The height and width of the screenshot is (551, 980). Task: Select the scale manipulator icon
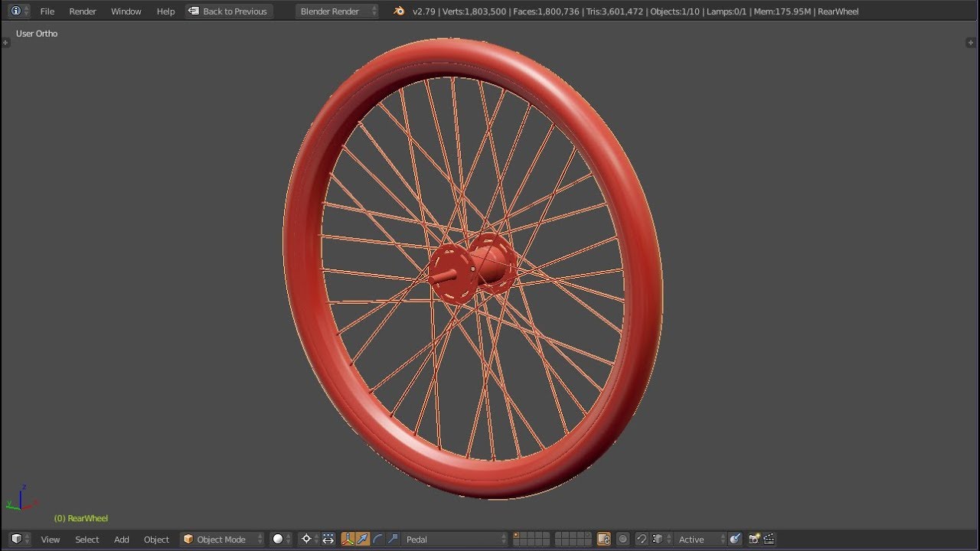[x=393, y=539]
